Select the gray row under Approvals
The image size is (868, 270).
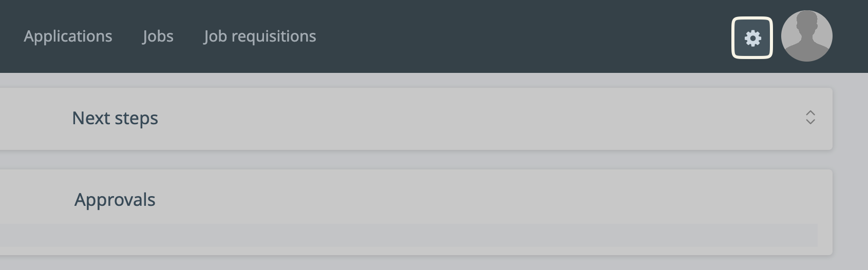coord(411,235)
